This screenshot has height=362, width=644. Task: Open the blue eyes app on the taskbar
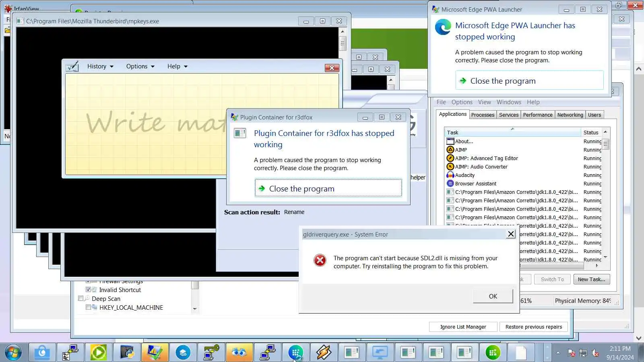239,353
